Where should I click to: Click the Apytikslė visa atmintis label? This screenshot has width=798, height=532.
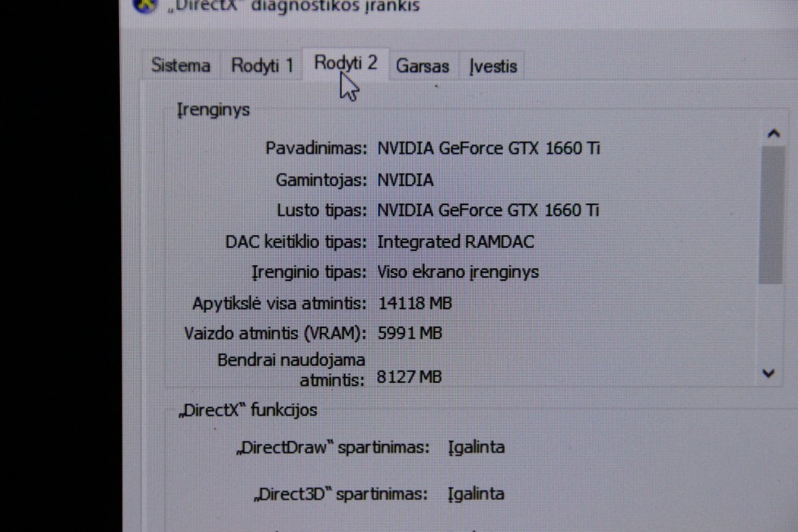[279, 304]
